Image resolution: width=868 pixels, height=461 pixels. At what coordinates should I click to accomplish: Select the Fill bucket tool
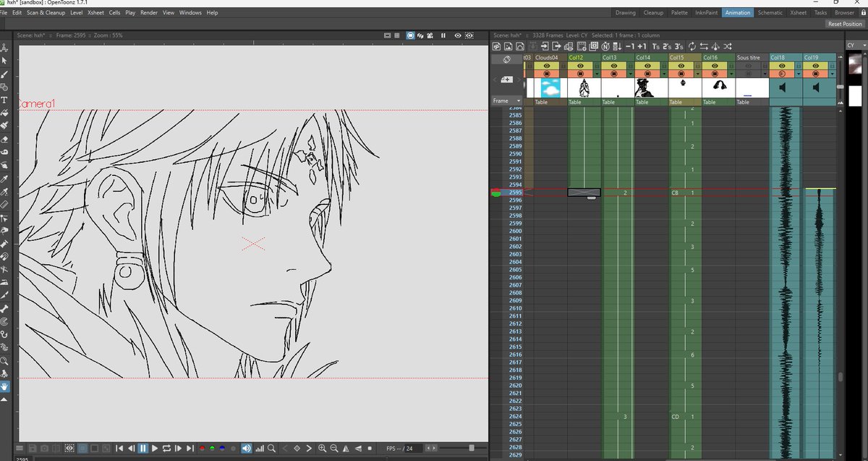point(4,113)
